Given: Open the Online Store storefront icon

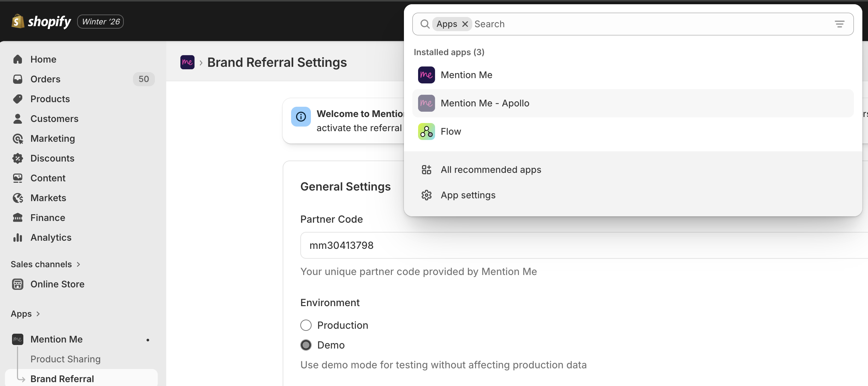Looking at the screenshot, I should coord(18,284).
